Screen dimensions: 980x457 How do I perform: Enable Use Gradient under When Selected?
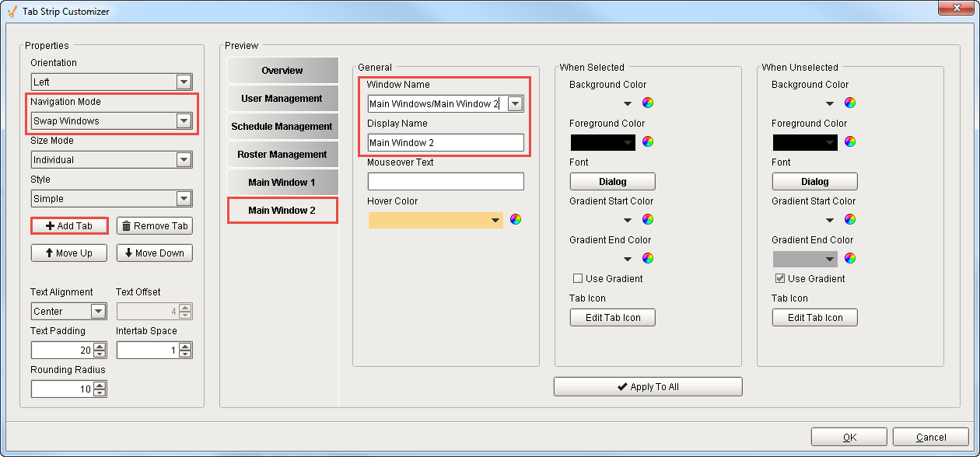pyautogui.click(x=578, y=278)
